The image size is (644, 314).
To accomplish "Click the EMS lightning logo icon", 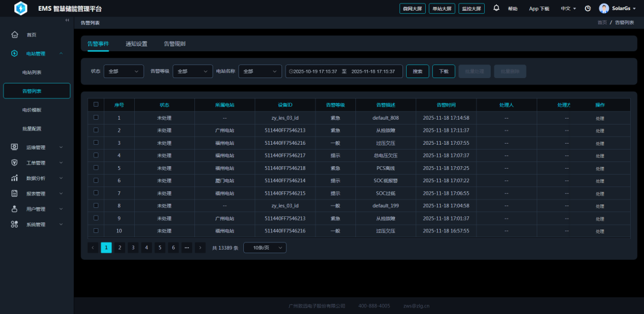I will click(x=20, y=8).
